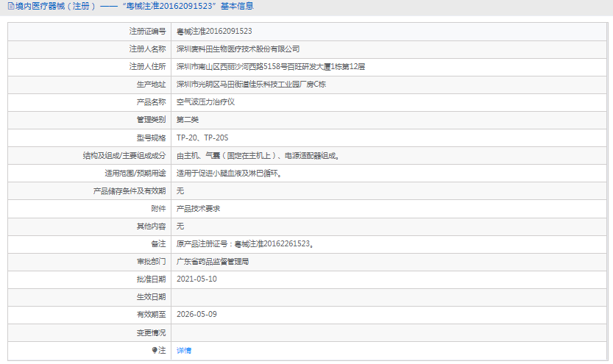The width and height of the screenshot is (613, 364).
Task: Select value 粤械注准20162091523 in 注册证编号 row
Action: [214, 31]
